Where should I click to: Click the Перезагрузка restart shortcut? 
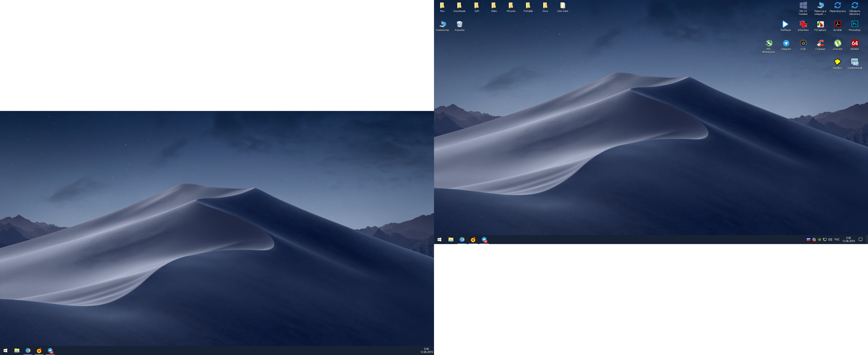(x=837, y=7)
